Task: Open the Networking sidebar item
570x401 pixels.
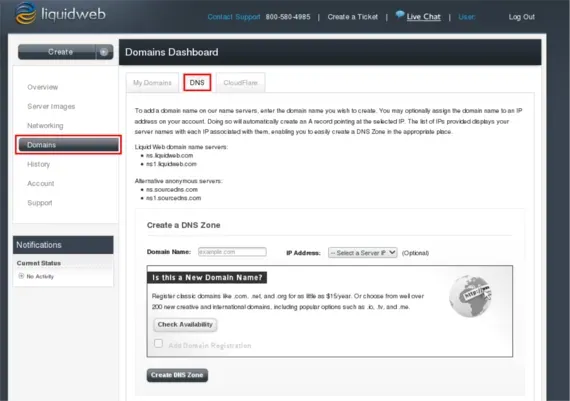Action: pyautogui.click(x=45, y=126)
